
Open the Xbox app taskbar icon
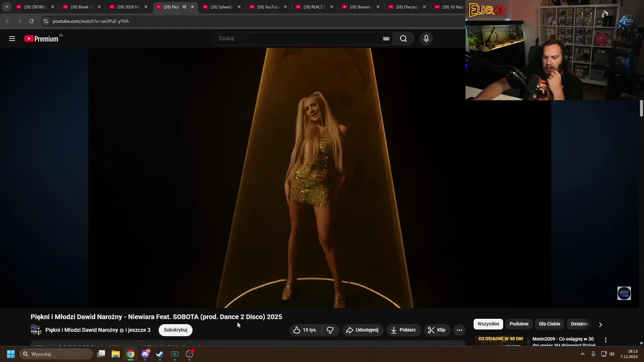175,354
